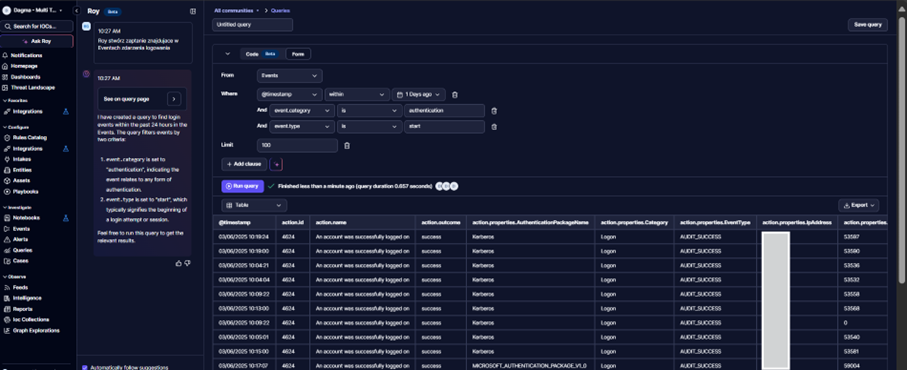
Task: Open Cases in the sidebar
Action: [20, 261]
